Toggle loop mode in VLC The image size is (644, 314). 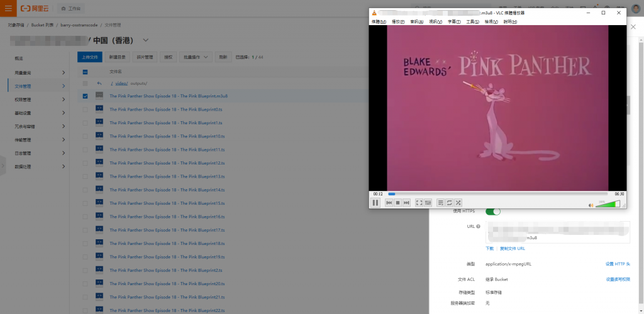(449, 202)
